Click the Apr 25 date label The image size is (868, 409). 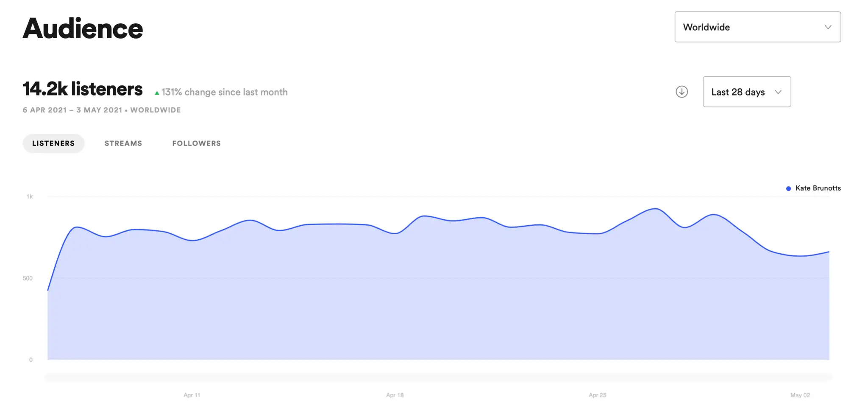[x=597, y=395]
